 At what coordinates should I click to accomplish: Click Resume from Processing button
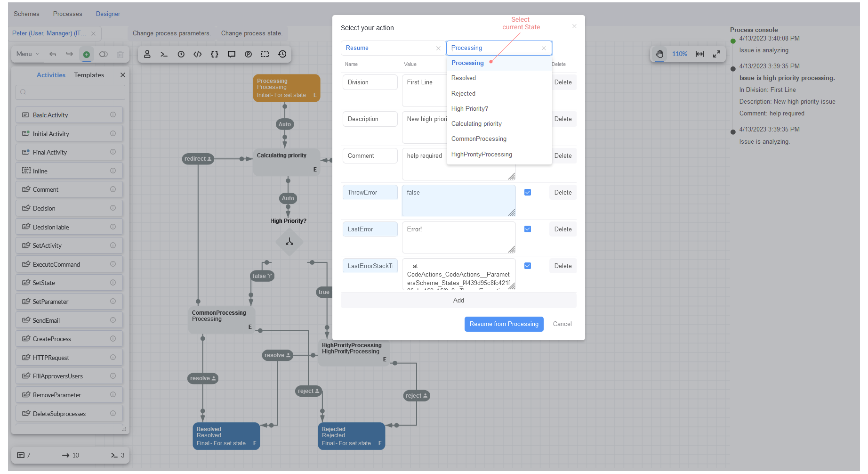pyautogui.click(x=504, y=324)
